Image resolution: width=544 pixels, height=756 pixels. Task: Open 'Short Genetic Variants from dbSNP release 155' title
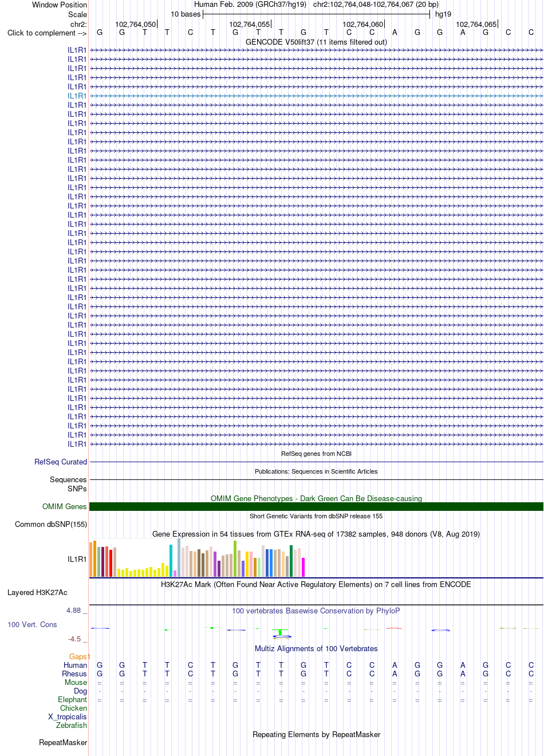316,516
